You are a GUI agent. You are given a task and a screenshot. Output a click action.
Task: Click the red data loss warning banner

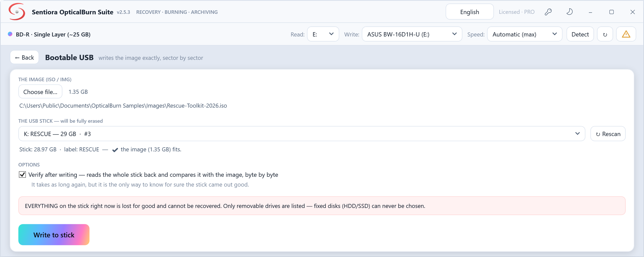pos(322,206)
